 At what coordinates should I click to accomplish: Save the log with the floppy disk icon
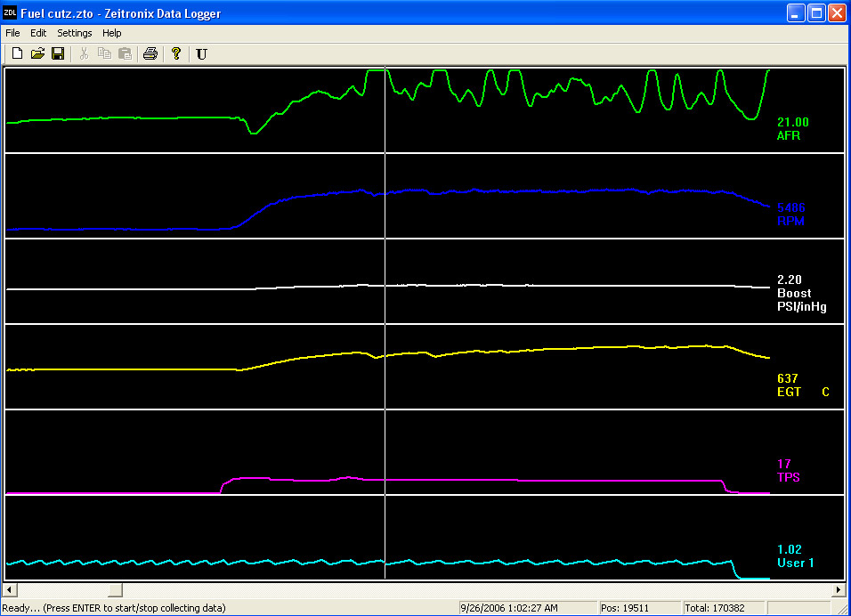(58, 54)
